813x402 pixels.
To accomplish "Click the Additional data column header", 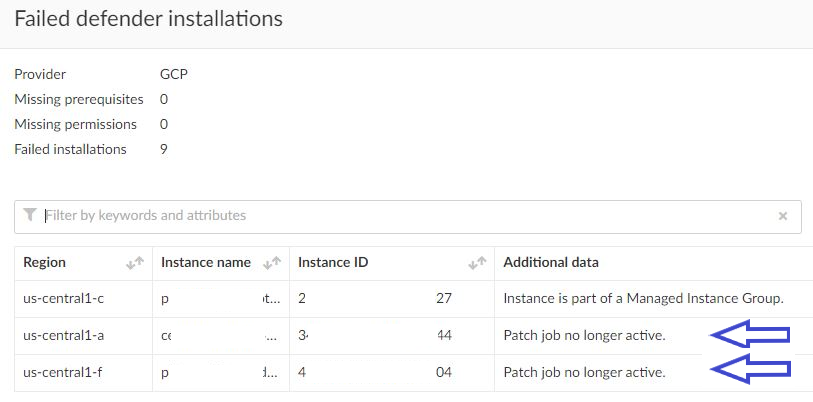I will tap(551, 263).
